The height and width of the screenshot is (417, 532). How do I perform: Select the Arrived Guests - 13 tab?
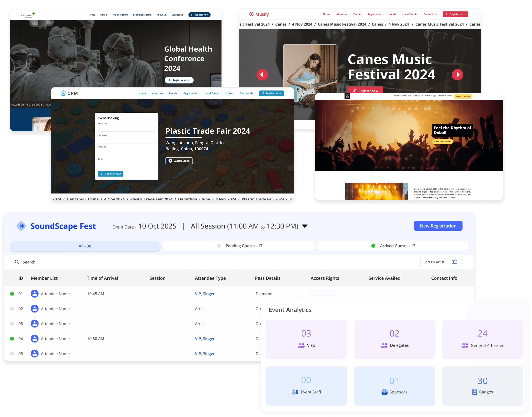pos(392,246)
